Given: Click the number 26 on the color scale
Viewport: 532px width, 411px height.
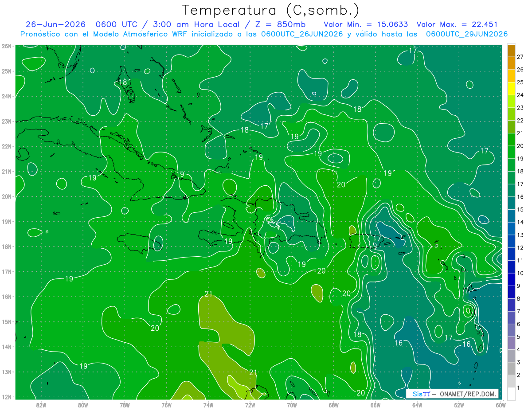Looking at the screenshot, I should 520,70.
